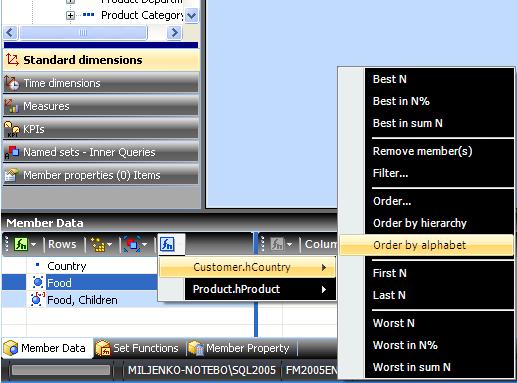Click the grayed function icon beside Columns
Image resolution: width=517 pixels, height=383 pixels.
277,244
